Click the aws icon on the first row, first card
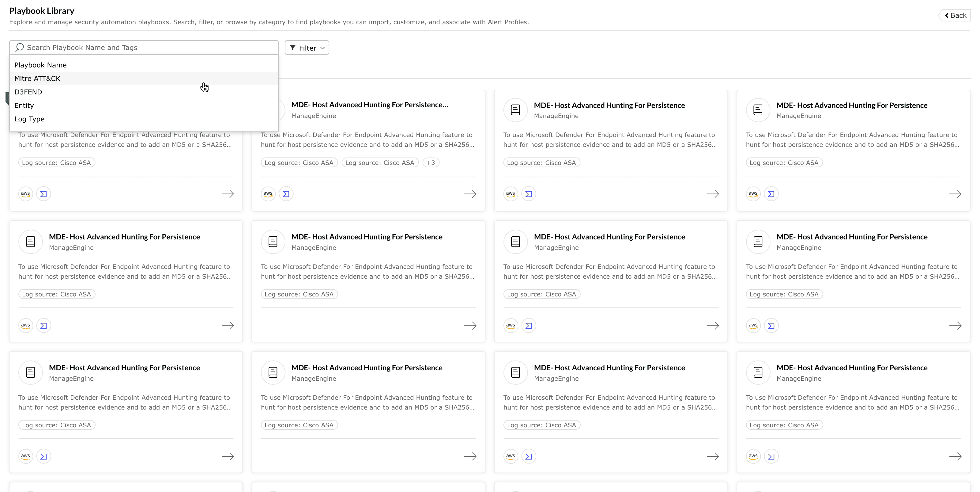The image size is (980, 492). coord(25,194)
